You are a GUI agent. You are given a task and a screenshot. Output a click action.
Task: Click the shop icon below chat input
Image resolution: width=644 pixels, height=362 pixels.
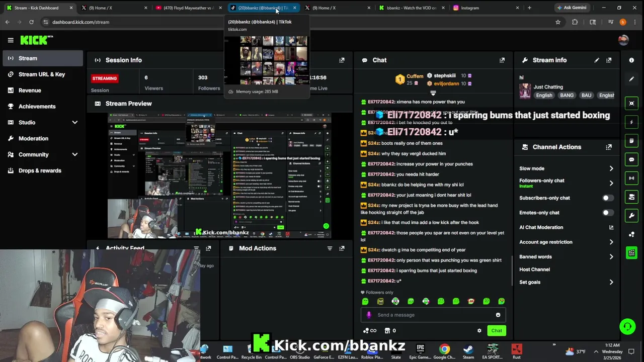click(x=387, y=330)
